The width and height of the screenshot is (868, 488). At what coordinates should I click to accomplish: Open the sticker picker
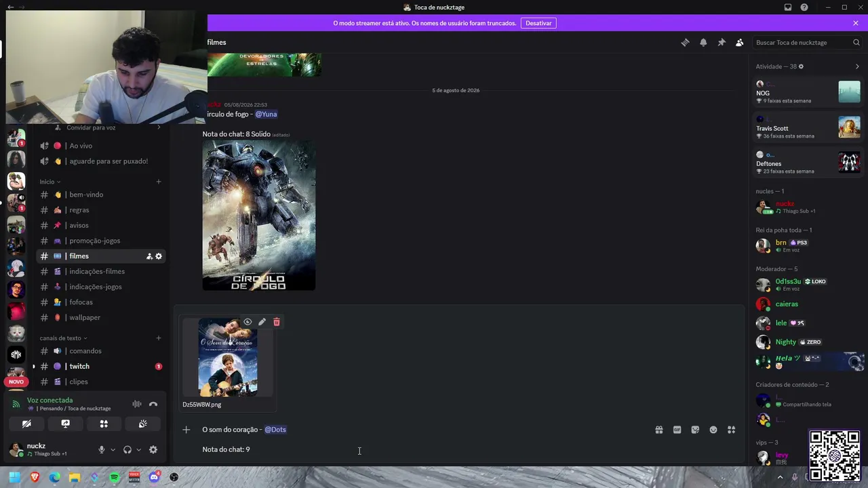pos(695,430)
